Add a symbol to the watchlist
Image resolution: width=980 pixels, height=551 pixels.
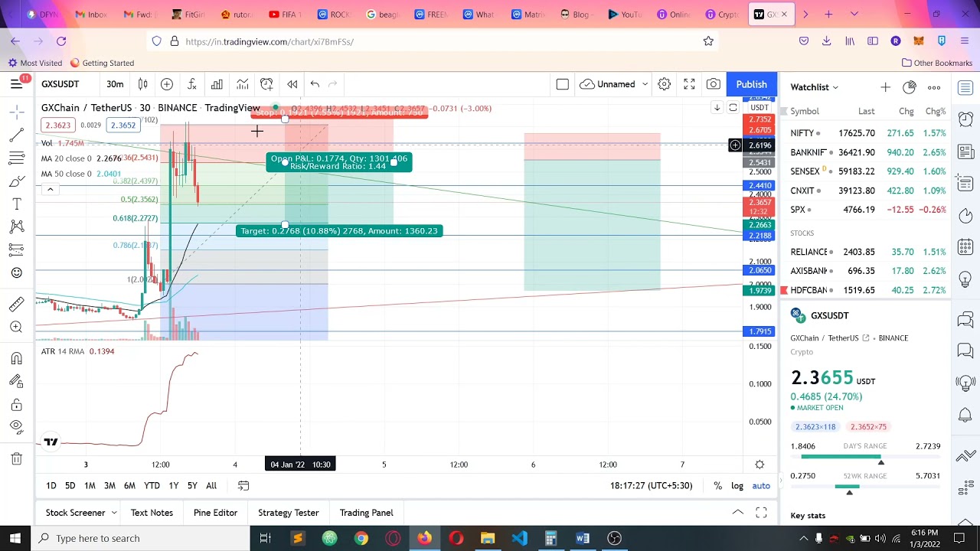coord(885,87)
